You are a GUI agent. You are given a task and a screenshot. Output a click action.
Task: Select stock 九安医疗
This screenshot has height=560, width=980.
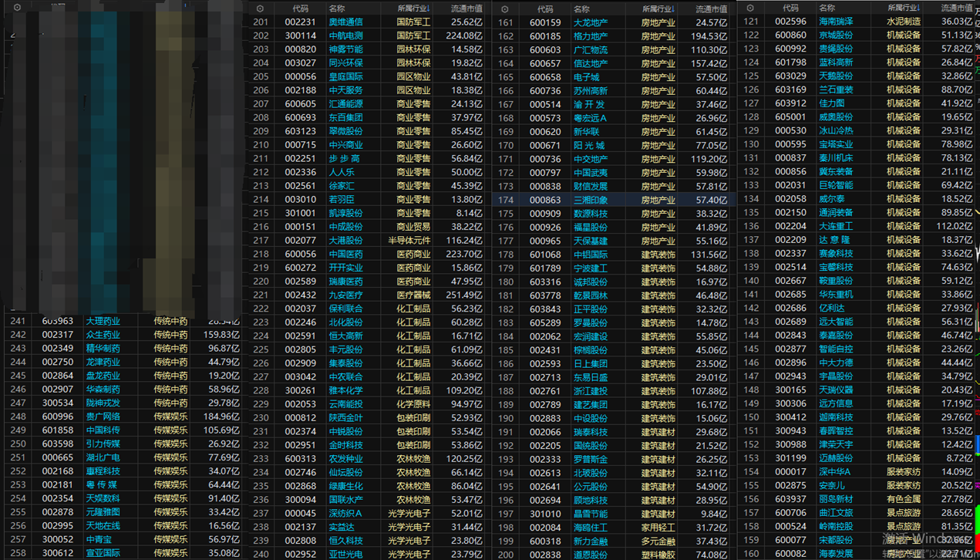pos(345,295)
